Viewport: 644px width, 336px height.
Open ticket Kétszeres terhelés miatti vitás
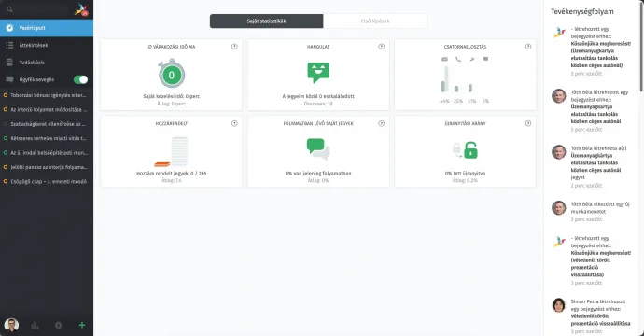[47, 138]
